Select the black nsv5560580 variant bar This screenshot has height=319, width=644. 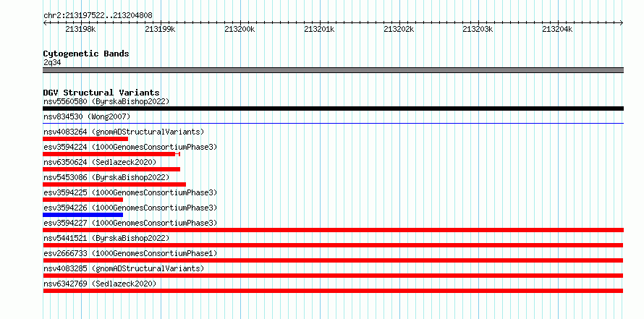(333, 109)
